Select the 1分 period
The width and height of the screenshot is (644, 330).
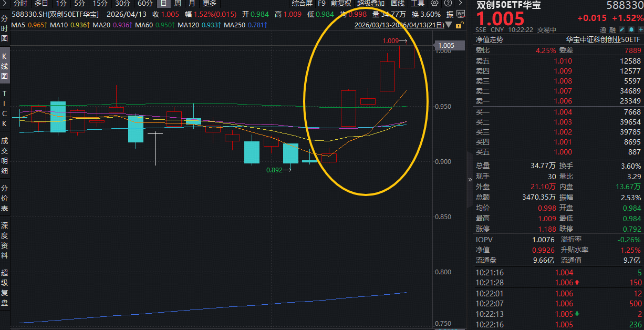pyautogui.click(x=61, y=3)
